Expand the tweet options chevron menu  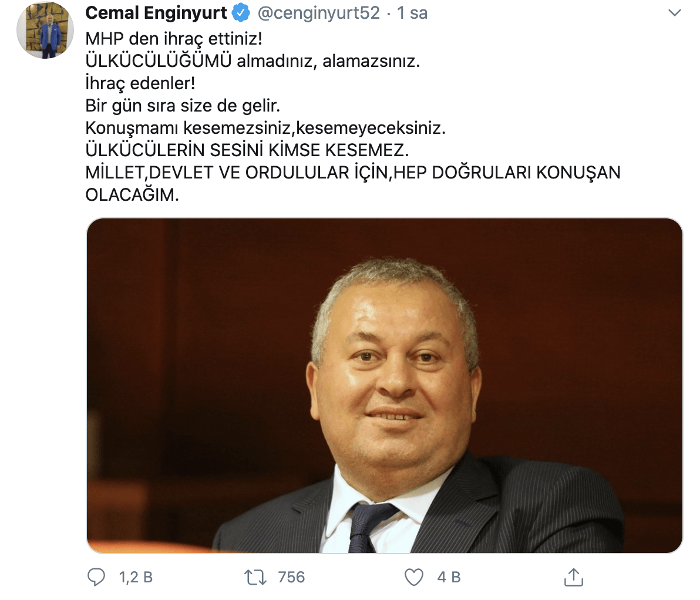(674, 13)
